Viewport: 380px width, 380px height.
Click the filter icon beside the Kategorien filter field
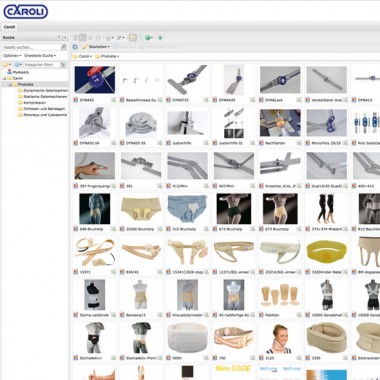63,65
